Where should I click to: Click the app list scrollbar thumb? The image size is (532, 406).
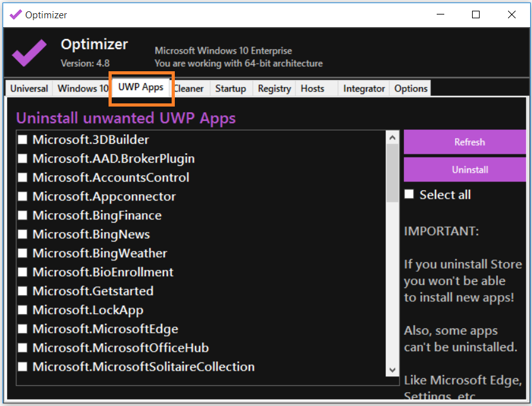coord(393,173)
